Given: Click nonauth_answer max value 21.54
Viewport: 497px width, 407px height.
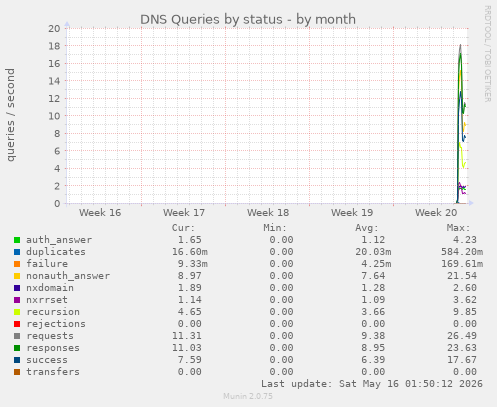Looking at the screenshot, I should [x=462, y=276].
